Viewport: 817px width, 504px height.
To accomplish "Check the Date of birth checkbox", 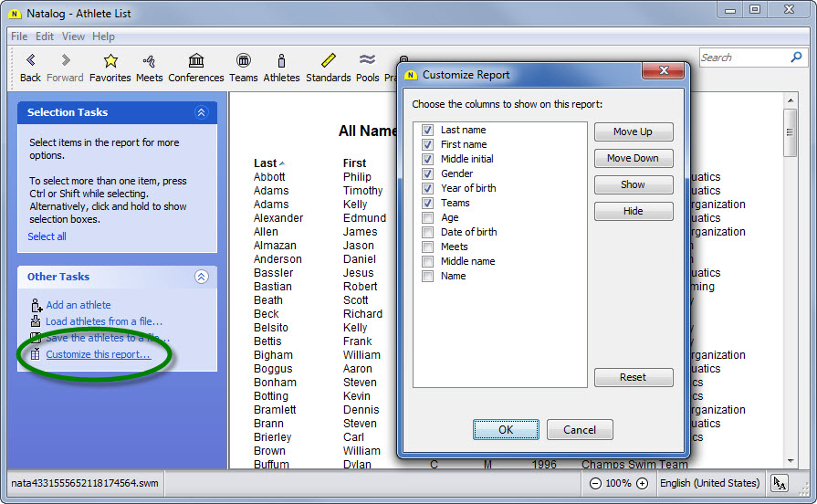I will 427,232.
